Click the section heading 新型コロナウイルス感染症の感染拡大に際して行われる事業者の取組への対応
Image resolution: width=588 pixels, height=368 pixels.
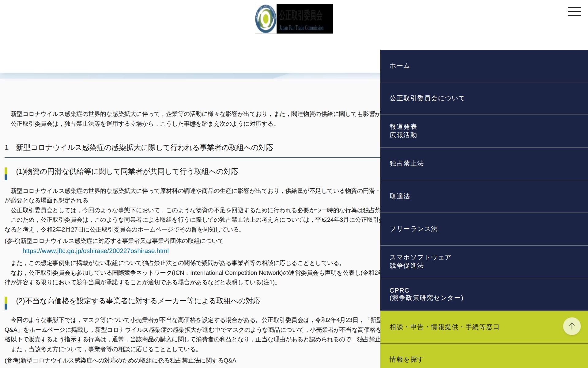point(140,148)
